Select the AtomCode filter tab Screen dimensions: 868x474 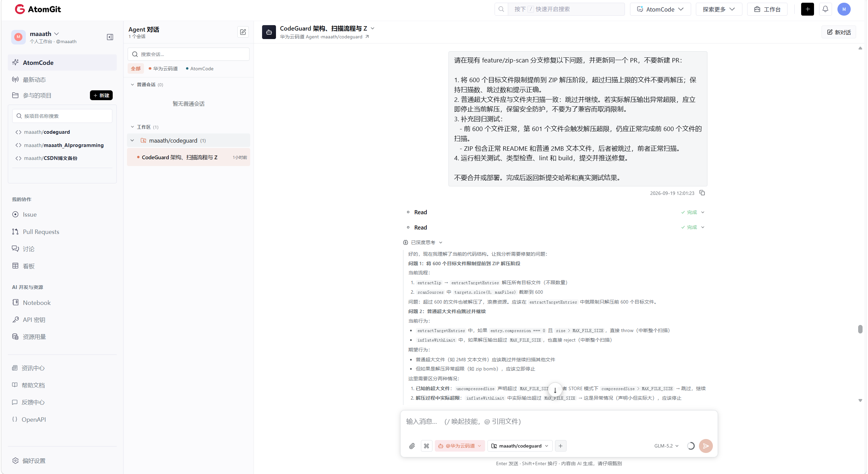200,69
